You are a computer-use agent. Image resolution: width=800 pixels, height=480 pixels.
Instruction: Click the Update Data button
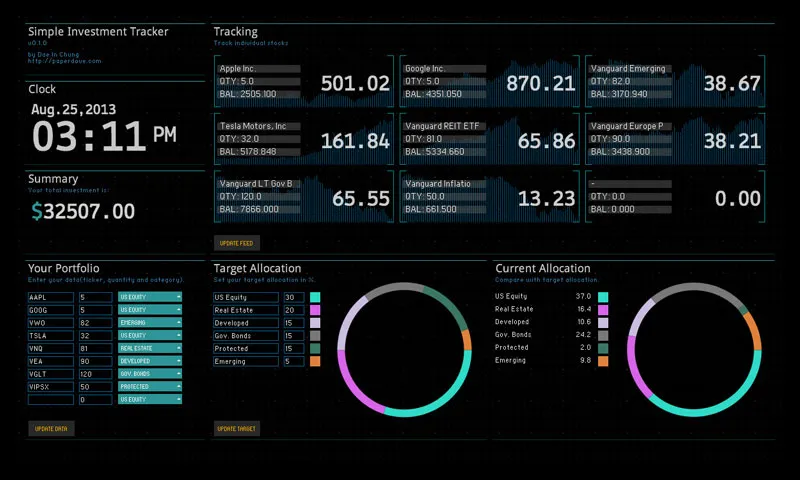click(51, 428)
